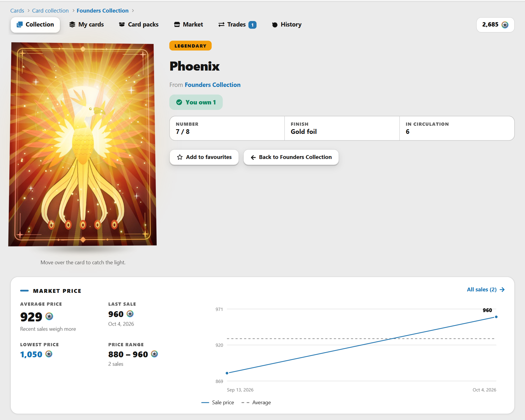Viewport: 525px width, 420px height.
Task: Click the stacked layers icon on My cards
Action: pyautogui.click(x=72, y=24)
